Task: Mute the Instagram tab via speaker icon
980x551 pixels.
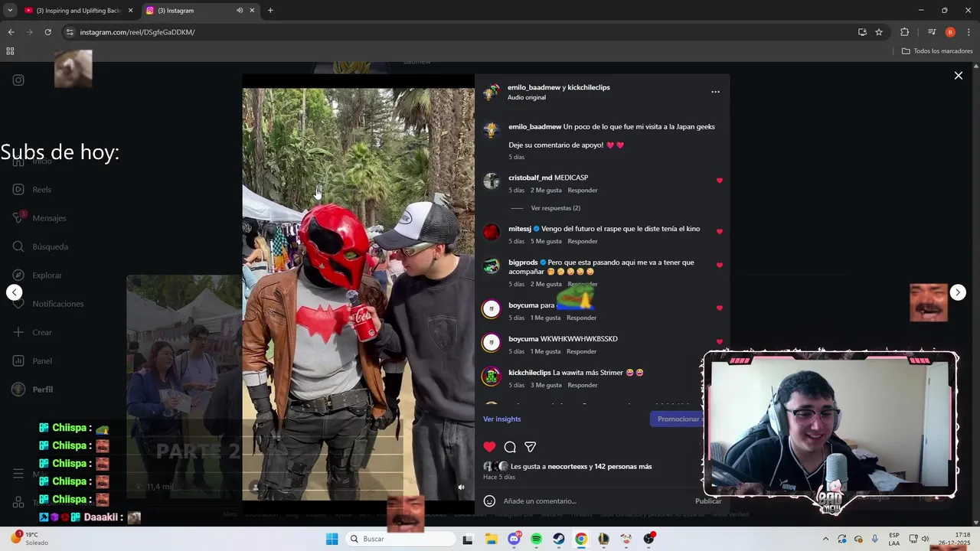Action: (240, 11)
